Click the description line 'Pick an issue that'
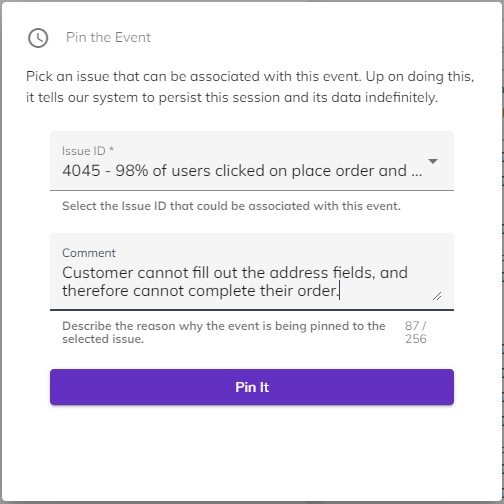Screen dimensions: 504x504 coord(250,76)
